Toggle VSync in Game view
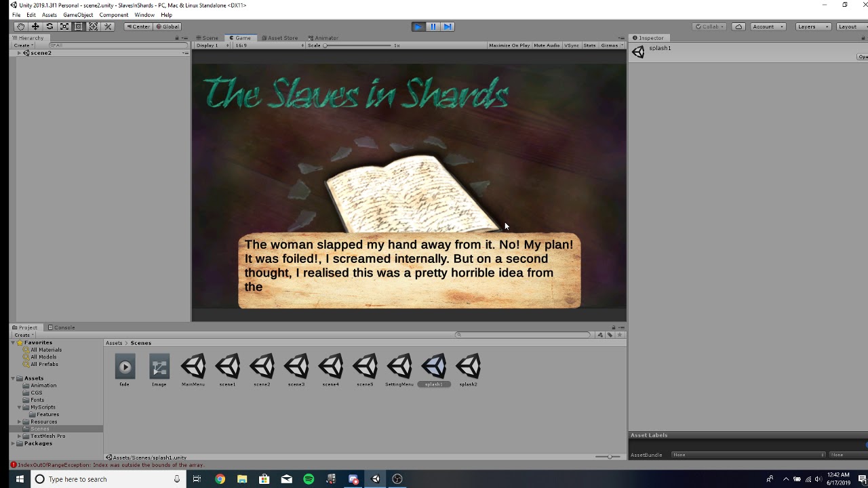Viewport: 868px width, 488px height. click(x=572, y=45)
